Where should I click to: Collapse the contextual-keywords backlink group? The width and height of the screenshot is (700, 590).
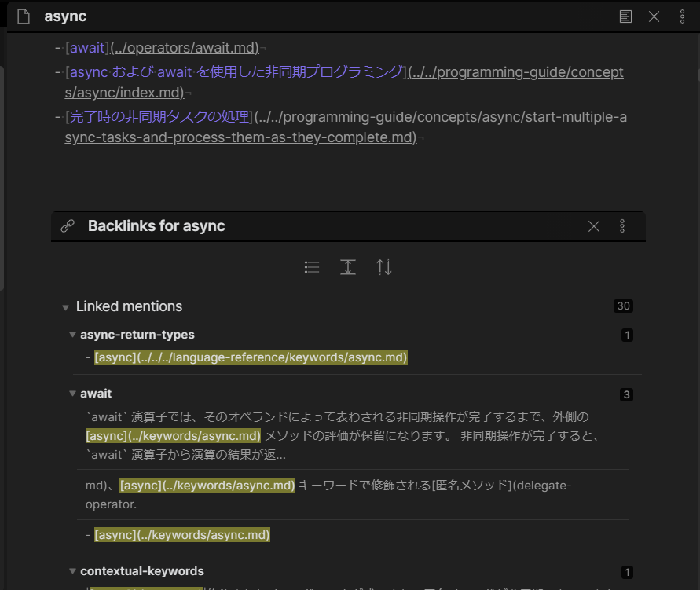click(72, 571)
